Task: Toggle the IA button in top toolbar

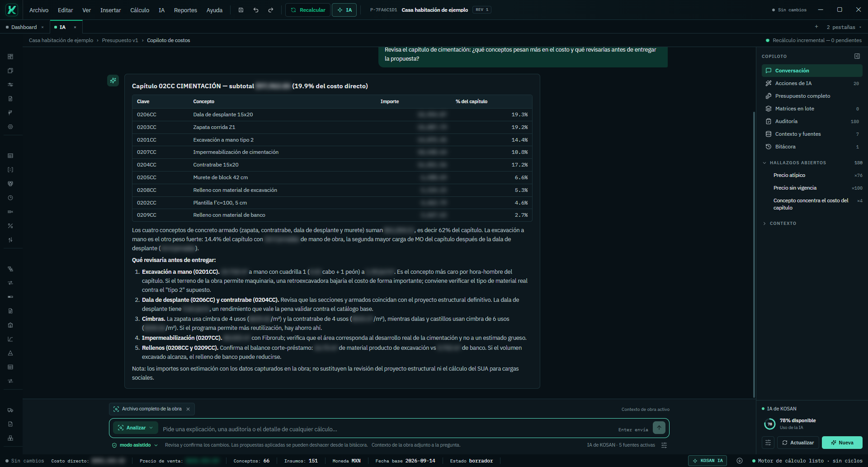Action: (x=344, y=10)
